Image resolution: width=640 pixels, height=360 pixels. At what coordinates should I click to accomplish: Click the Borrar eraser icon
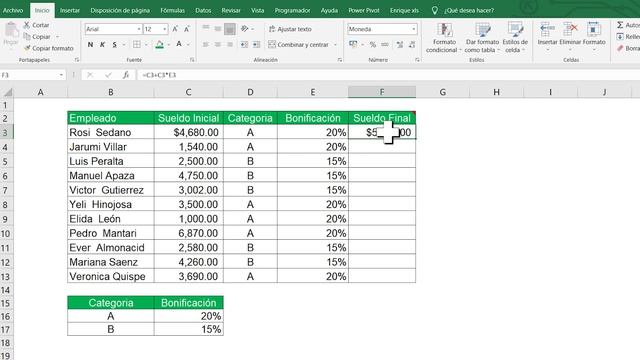coord(620,48)
